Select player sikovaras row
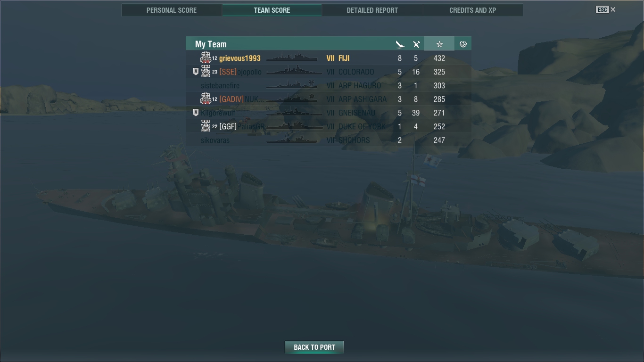The width and height of the screenshot is (644, 362). tap(329, 140)
